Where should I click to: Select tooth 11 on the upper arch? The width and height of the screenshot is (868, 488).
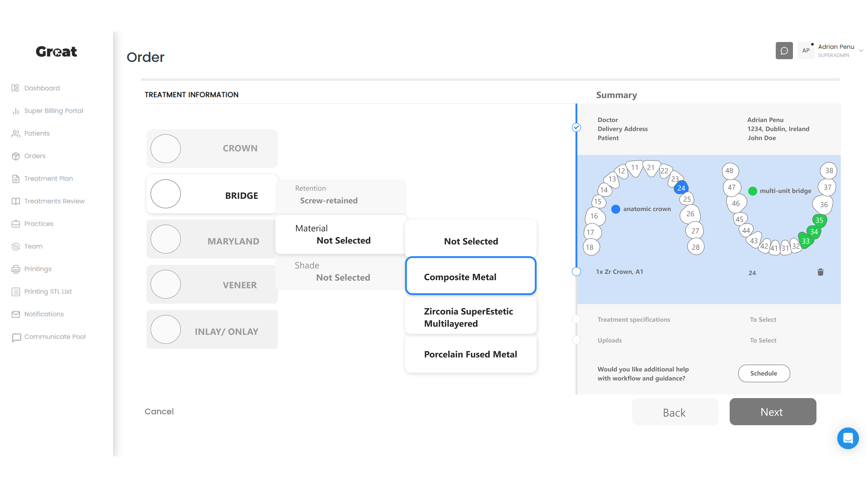click(x=635, y=168)
